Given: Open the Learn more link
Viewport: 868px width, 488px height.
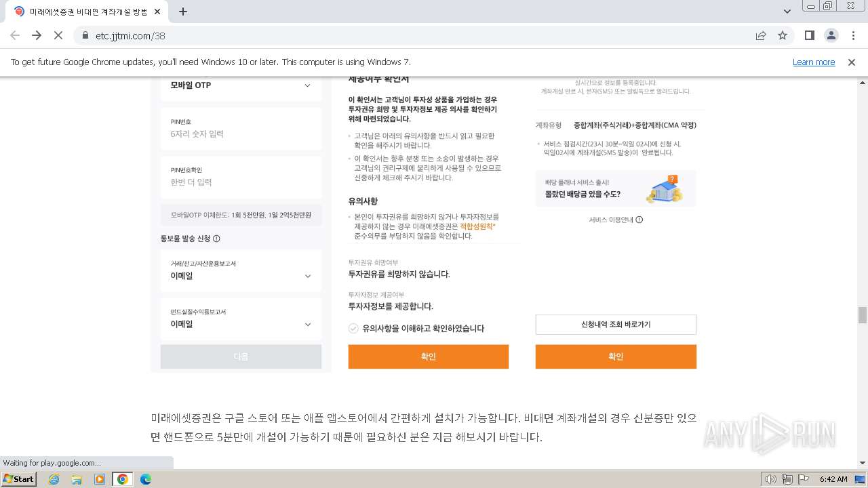Looking at the screenshot, I should [814, 62].
